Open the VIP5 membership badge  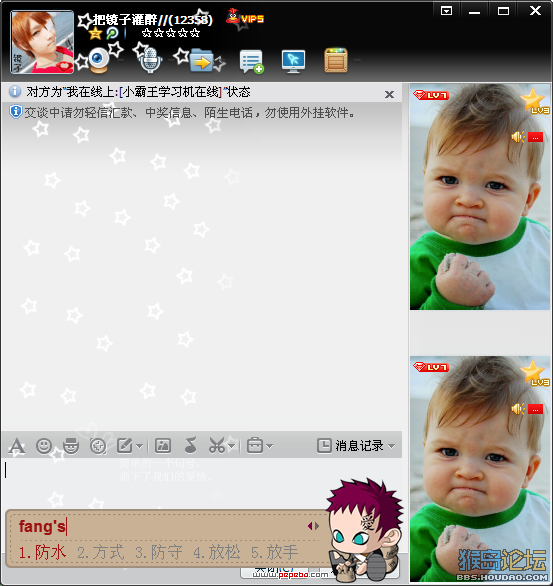(245, 17)
